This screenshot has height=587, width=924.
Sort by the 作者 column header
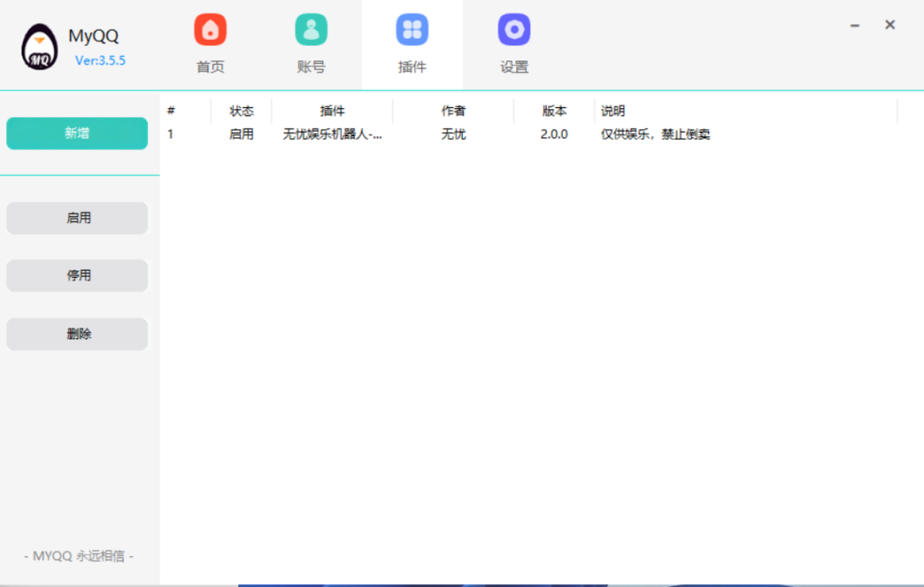(x=453, y=112)
